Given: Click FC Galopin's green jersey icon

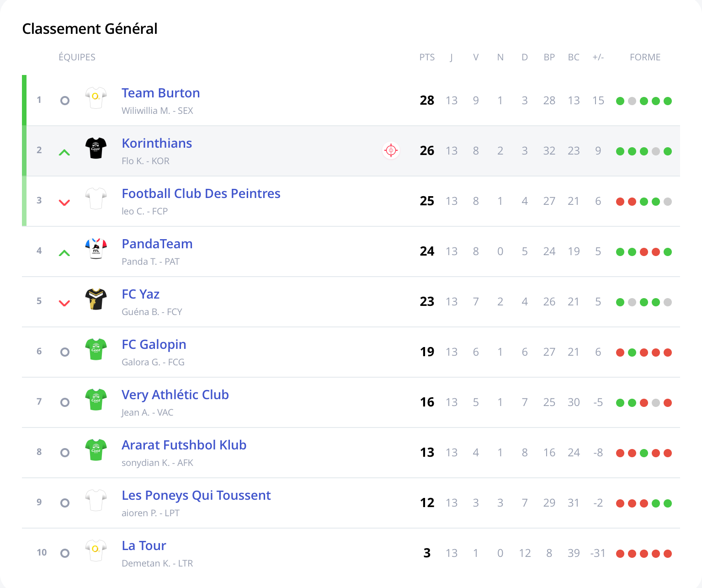Looking at the screenshot, I should (96, 349).
